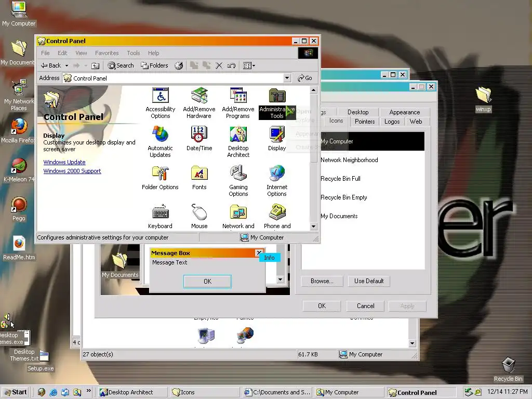The height and width of the screenshot is (399, 532).
Task: Open the View menu
Action: pyautogui.click(x=81, y=53)
